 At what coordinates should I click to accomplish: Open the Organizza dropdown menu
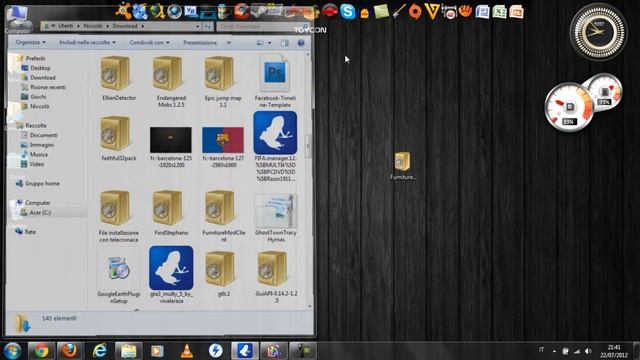click(31, 42)
